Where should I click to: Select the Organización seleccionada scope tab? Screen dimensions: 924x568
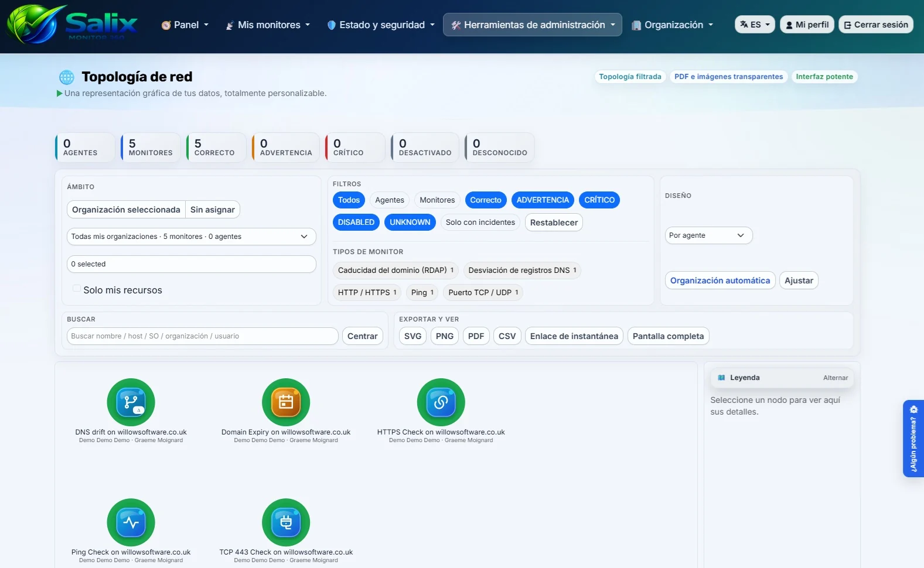point(126,210)
